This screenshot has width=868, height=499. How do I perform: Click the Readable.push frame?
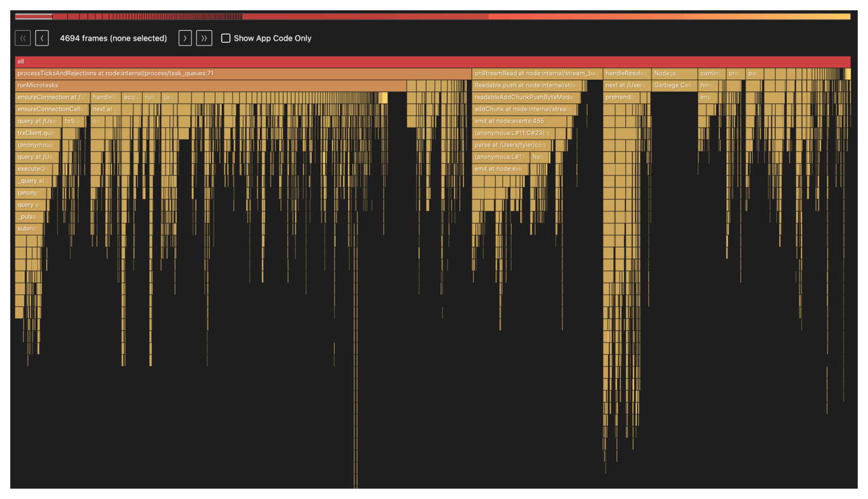pyautogui.click(x=527, y=85)
